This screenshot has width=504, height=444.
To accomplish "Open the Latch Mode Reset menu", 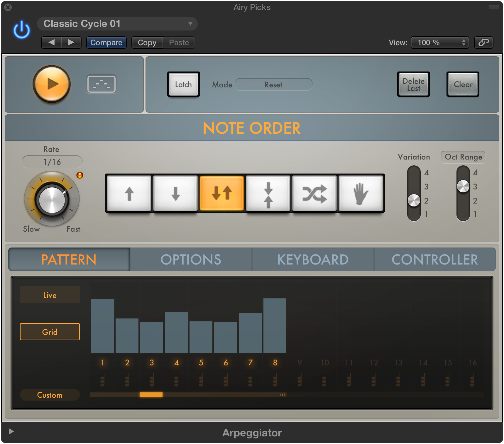I will click(274, 84).
